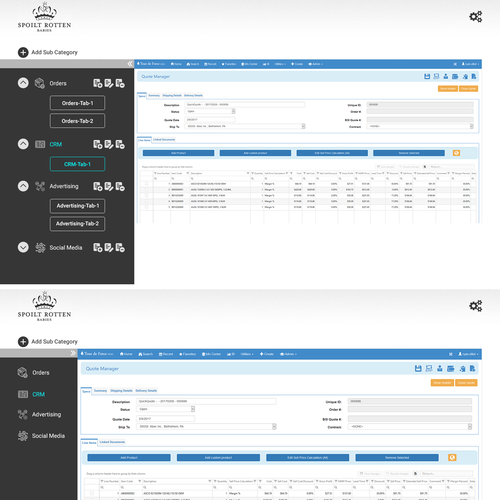Click the plus icon of top Add Sub Category

point(23,52)
